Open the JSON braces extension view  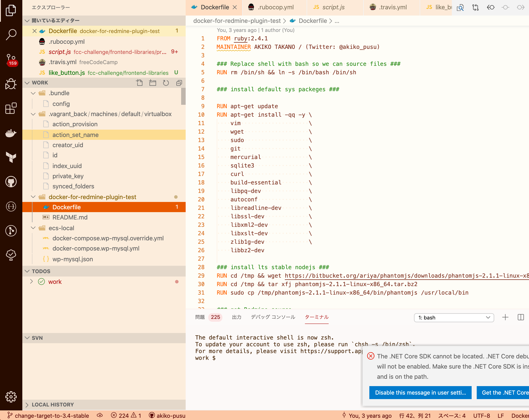click(11, 206)
